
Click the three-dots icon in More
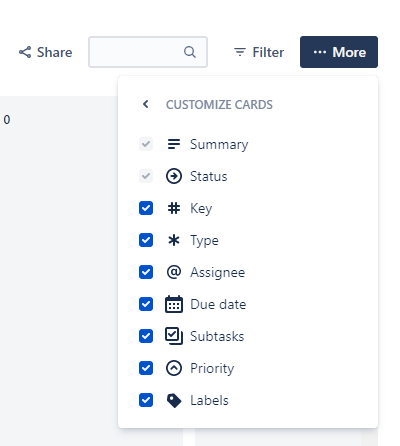(x=320, y=52)
